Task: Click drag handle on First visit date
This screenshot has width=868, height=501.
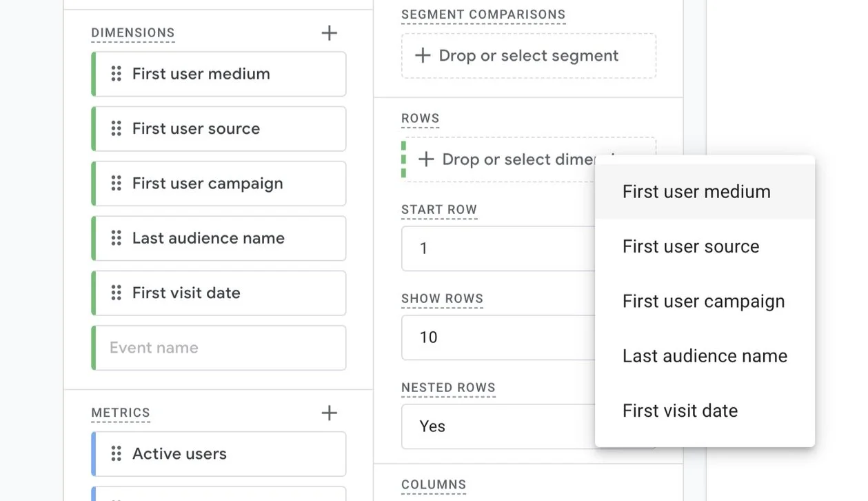Action: [117, 293]
